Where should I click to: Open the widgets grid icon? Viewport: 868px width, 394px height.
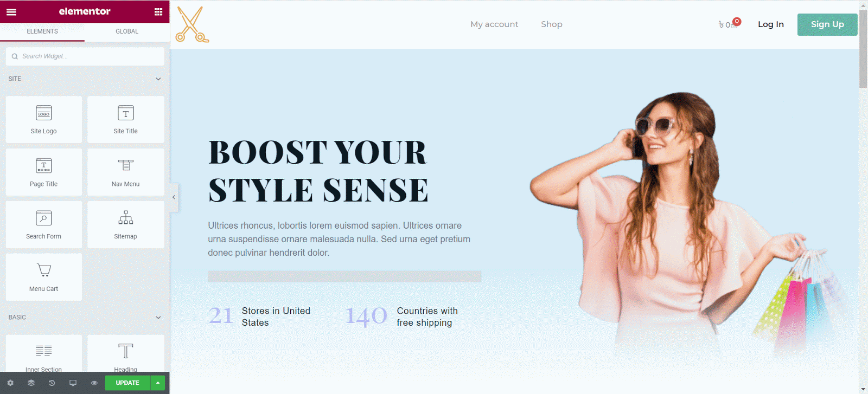pos(158,11)
